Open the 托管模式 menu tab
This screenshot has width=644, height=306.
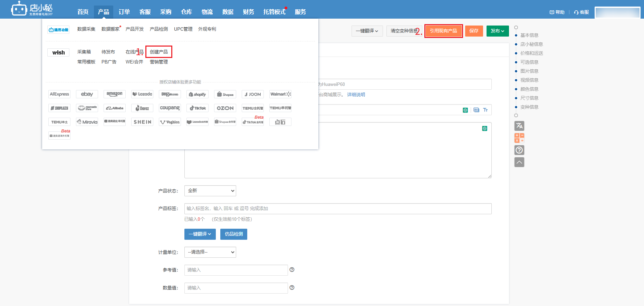[x=275, y=12]
